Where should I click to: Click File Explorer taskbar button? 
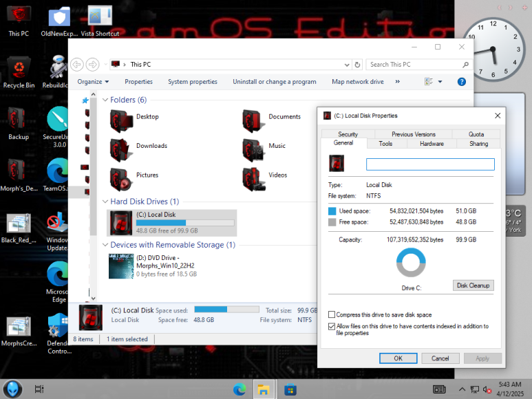(264, 389)
